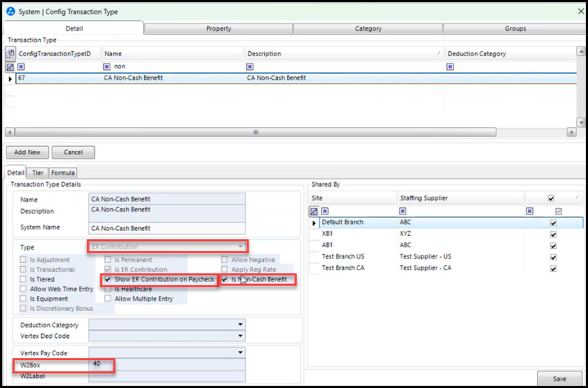Click the grid's scroll left arrow
Viewport: 588px width, 388px height.
click(x=9, y=132)
